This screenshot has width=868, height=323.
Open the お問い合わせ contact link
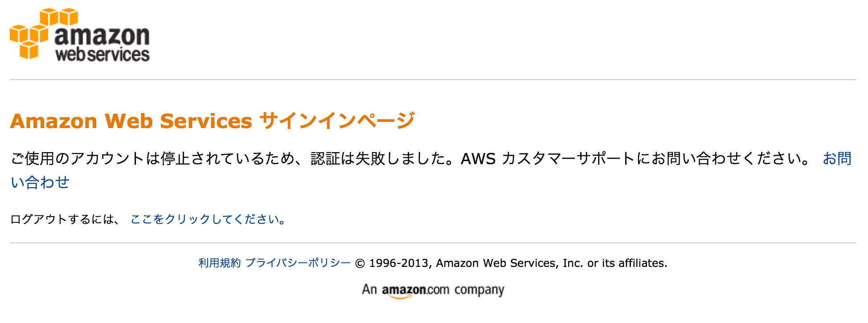point(838,159)
